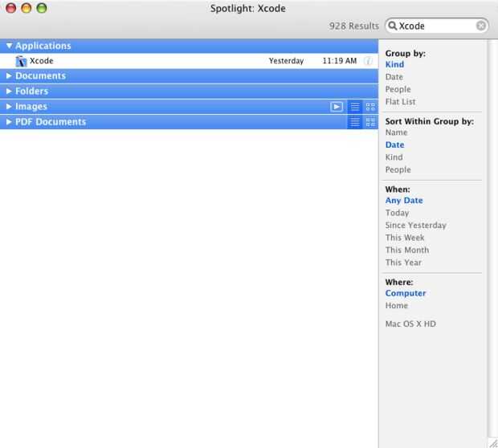Limit search to Mac OS X HD
498x448 pixels.
point(410,324)
